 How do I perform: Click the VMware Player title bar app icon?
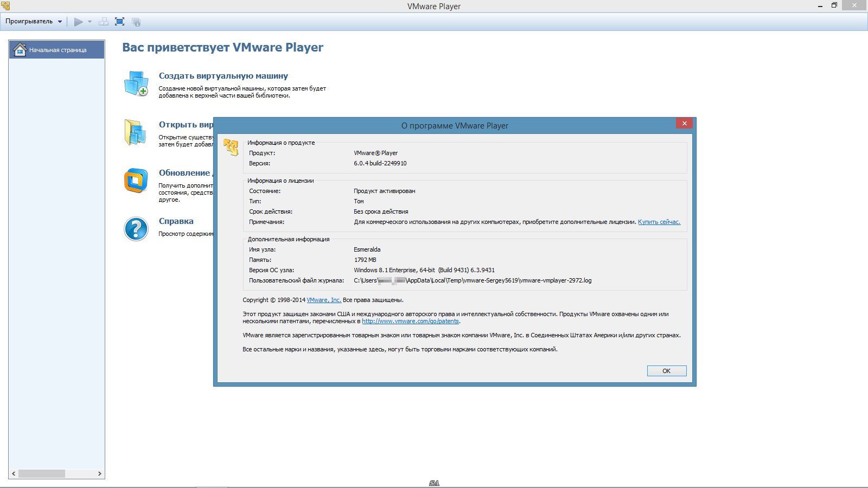[x=5, y=6]
